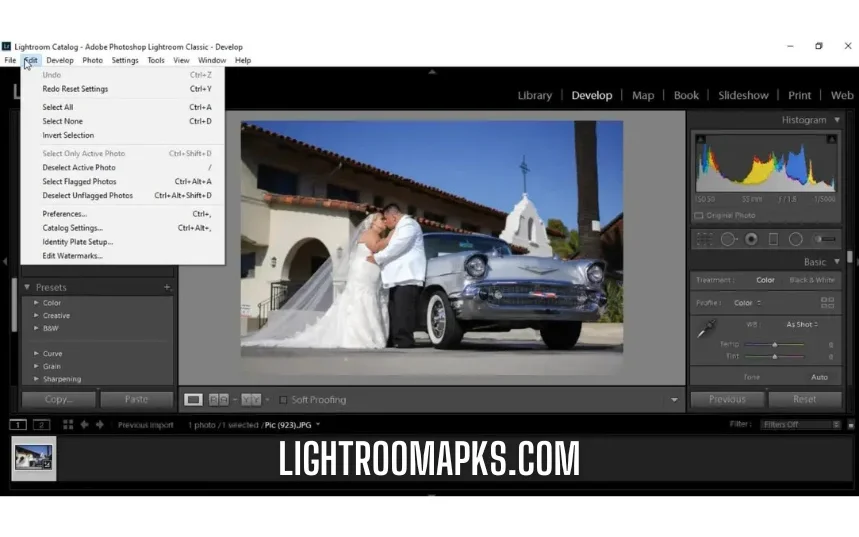This screenshot has height=537, width=859.
Task: Open toolbar content dropdown arrow
Action: (x=674, y=400)
